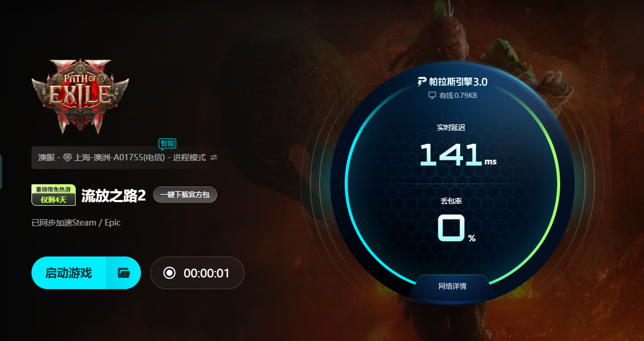Expand the collapsed handle on the left edge

(x=1, y=172)
